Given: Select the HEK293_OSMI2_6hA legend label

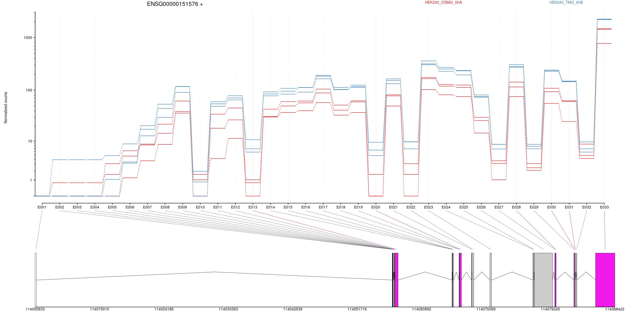Looking at the screenshot, I should coord(443,2).
